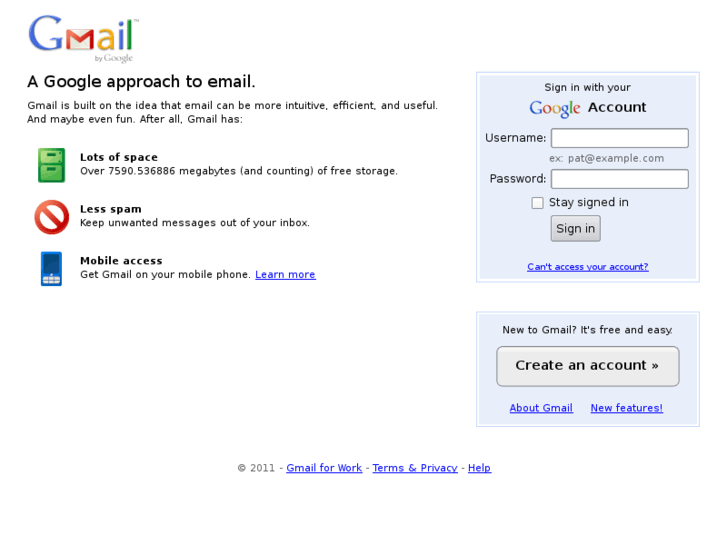The height and width of the screenshot is (545, 727).
Task: Open the About Gmail link
Action: [x=541, y=408]
